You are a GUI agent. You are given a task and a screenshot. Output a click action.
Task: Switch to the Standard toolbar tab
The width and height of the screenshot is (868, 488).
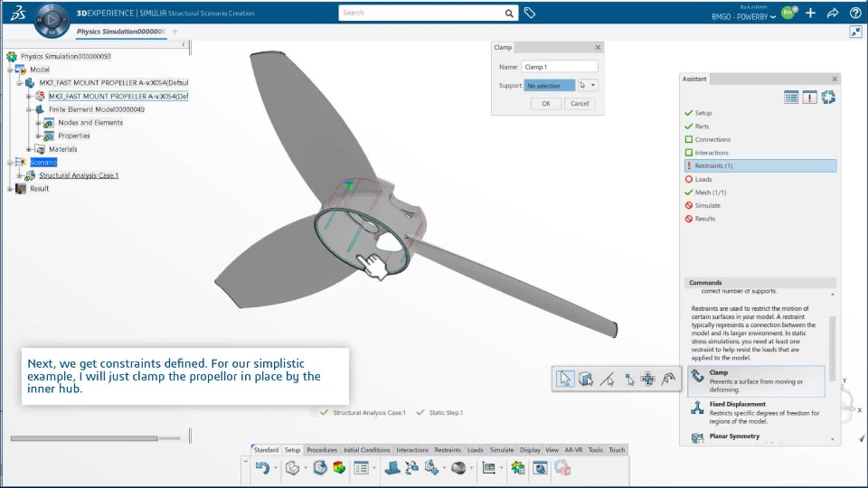266,450
